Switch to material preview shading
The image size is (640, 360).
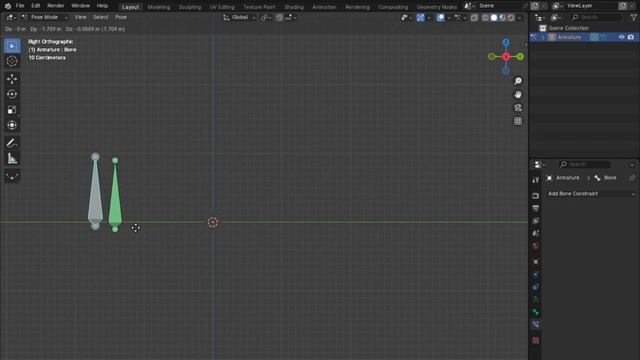502,18
